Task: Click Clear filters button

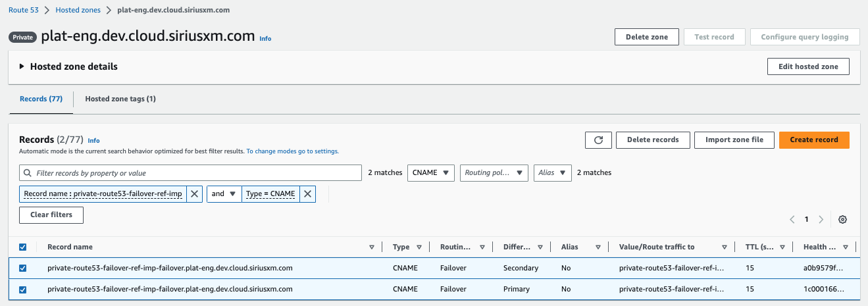Action: [x=51, y=215]
